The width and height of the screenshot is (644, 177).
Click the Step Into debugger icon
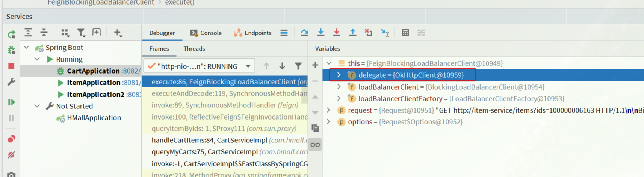coord(320,33)
